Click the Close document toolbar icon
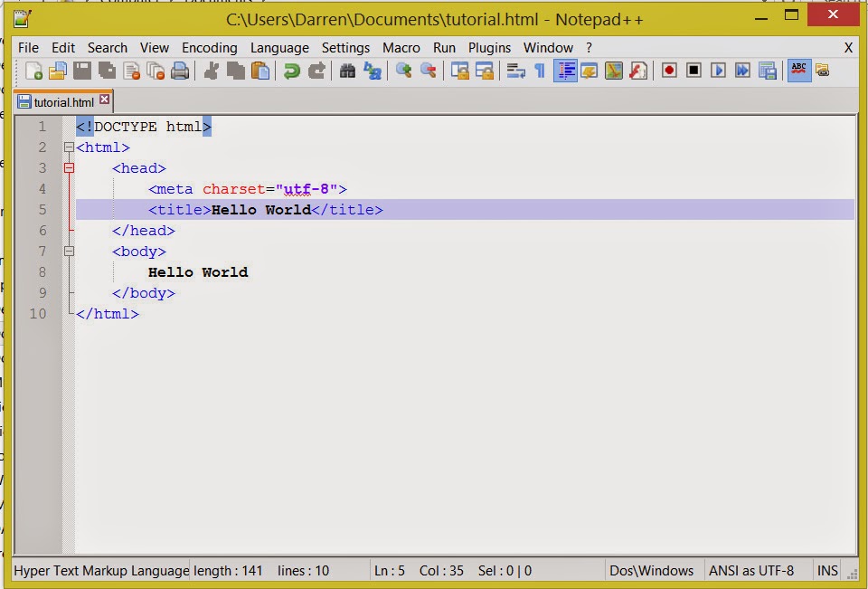868x589 pixels. click(132, 71)
